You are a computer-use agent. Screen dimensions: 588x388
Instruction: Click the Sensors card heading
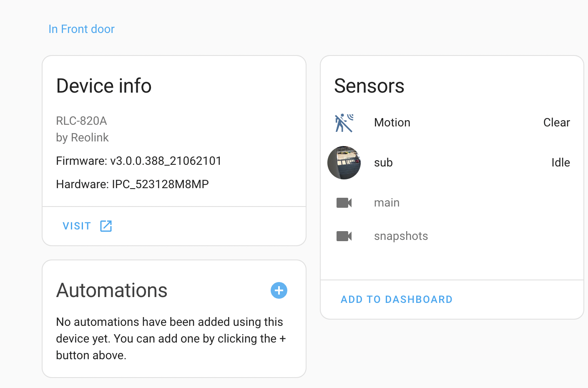coord(369,86)
